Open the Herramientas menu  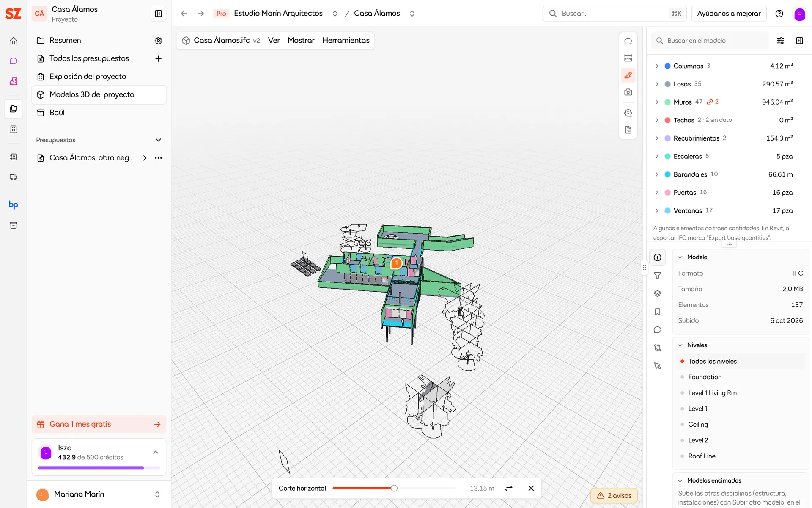point(346,41)
